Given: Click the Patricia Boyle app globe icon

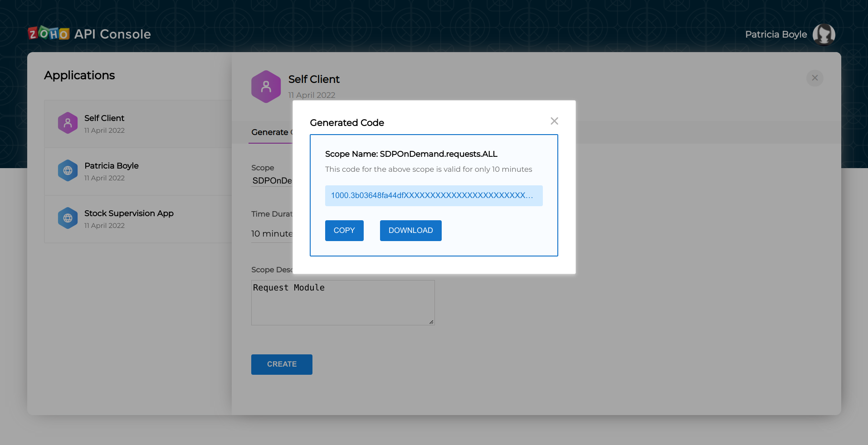Looking at the screenshot, I should (x=68, y=170).
